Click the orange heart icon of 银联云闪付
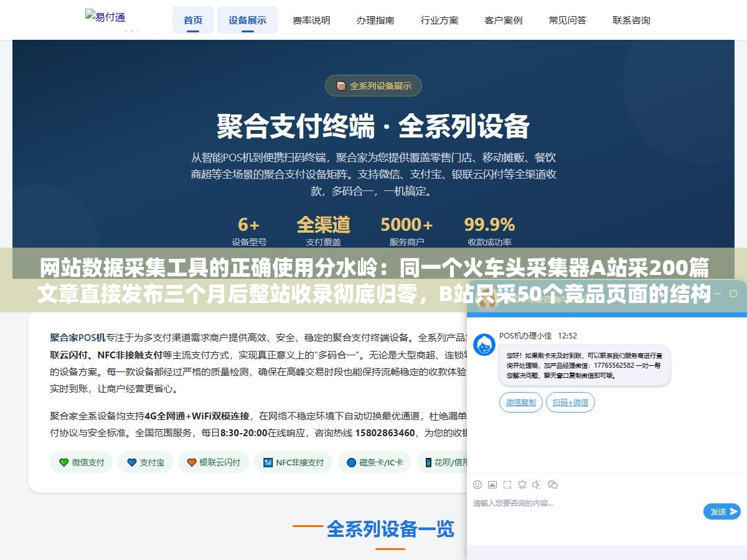Viewport: 747px width, 560px height. 192,462
